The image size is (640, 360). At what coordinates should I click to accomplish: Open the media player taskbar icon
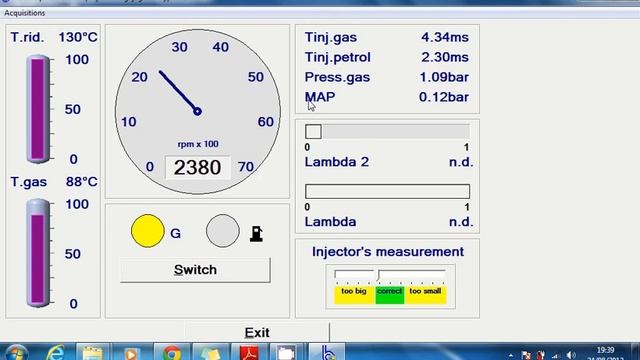coord(131,353)
